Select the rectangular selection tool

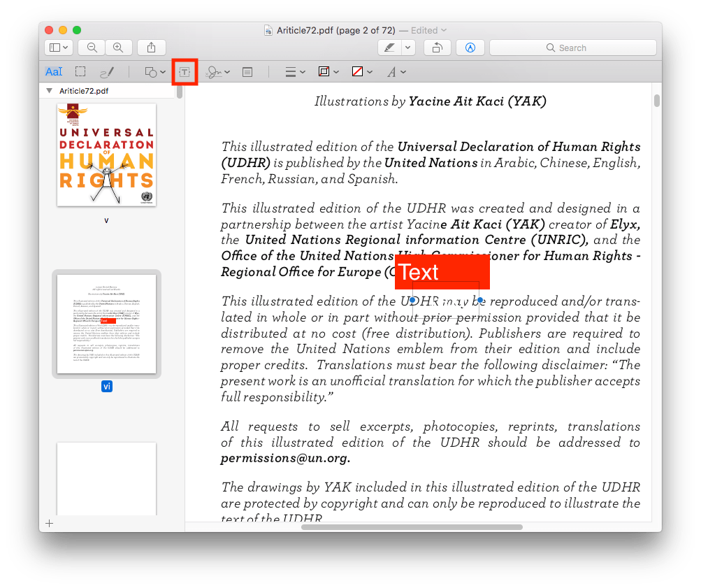(x=80, y=71)
